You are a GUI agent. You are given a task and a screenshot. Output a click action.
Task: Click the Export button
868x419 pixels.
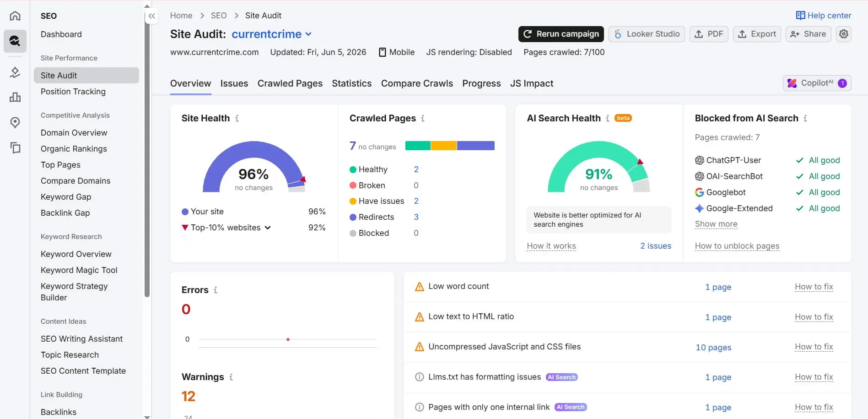click(757, 34)
